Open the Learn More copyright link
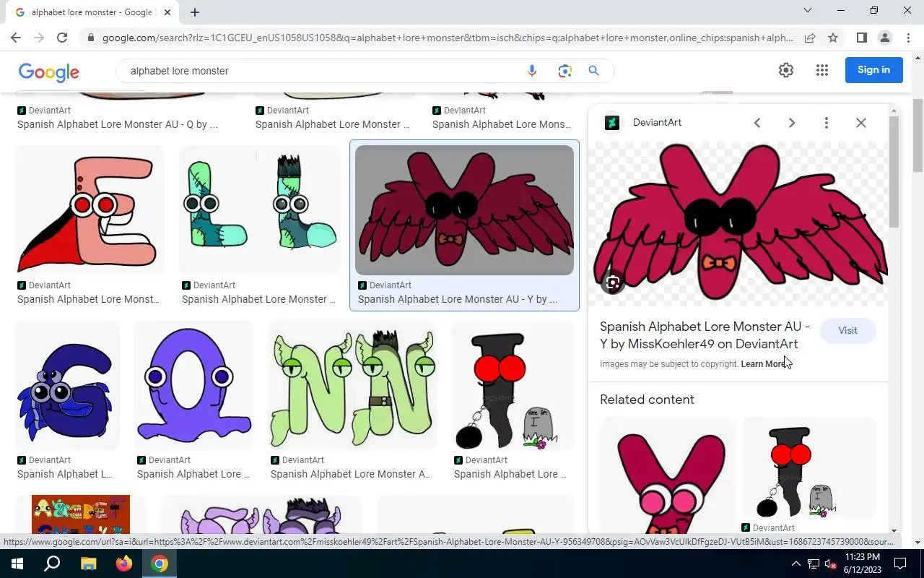The height and width of the screenshot is (578, 924). click(x=764, y=364)
